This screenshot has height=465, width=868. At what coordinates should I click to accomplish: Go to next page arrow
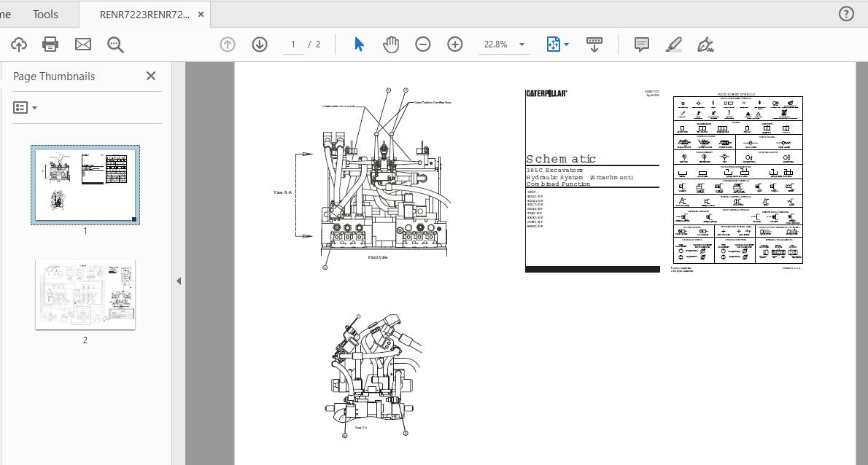coord(260,44)
